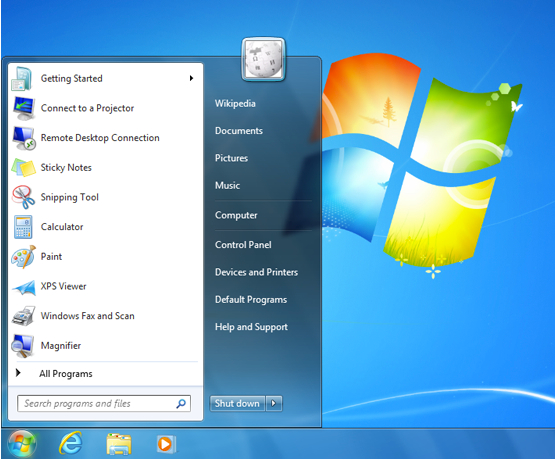The image size is (555, 460).
Task: Click the Wikipedia user account picture
Action: click(263, 59)
